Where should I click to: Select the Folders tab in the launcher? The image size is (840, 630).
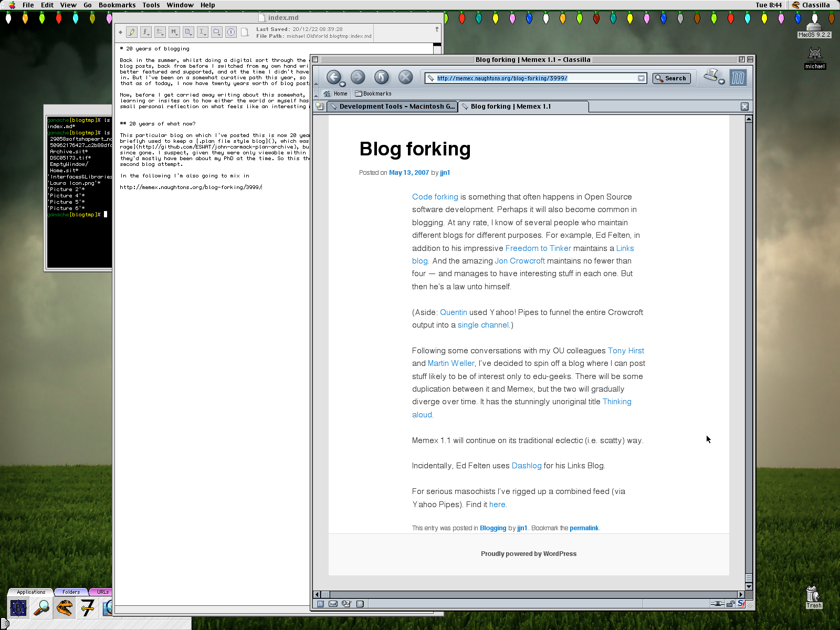[71, 592]
